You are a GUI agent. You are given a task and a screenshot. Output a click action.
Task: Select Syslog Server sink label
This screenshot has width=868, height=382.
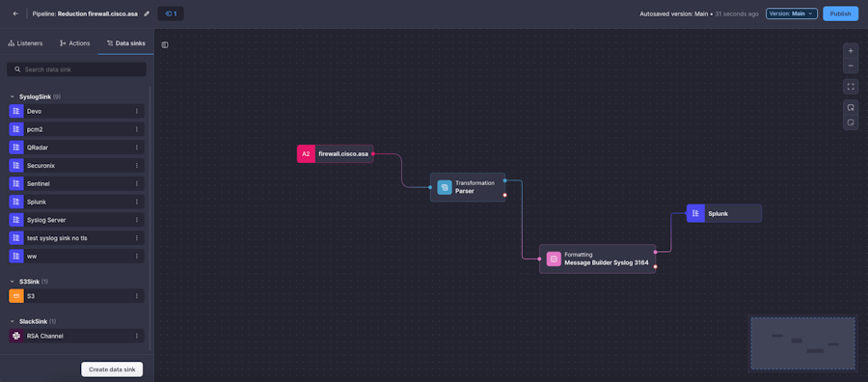pos(46,220)
